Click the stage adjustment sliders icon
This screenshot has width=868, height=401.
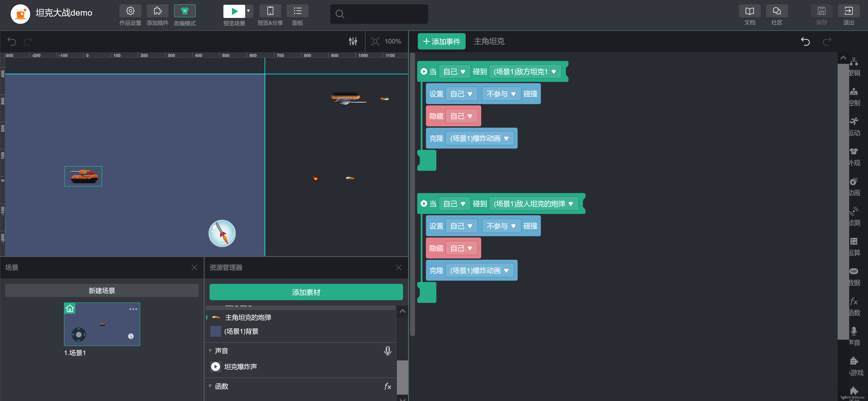[353, 41]
